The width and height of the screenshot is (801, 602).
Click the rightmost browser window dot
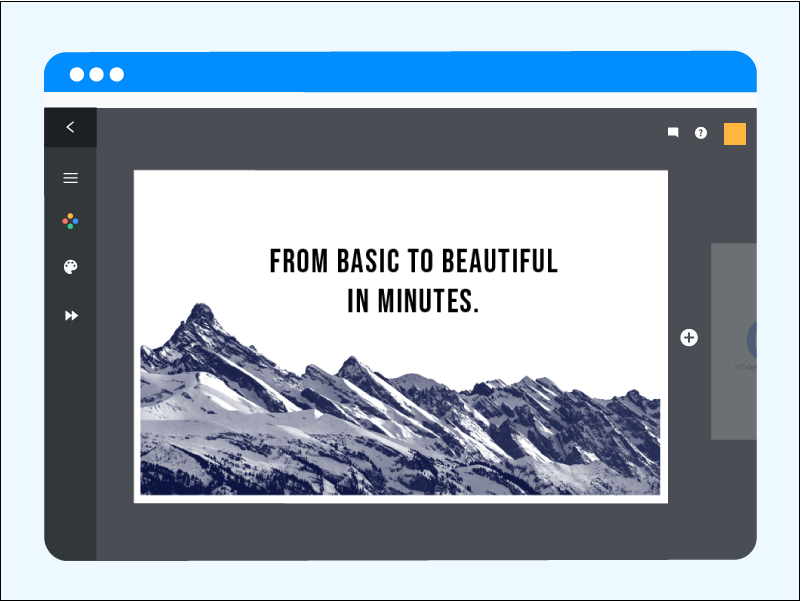(118, 73)
